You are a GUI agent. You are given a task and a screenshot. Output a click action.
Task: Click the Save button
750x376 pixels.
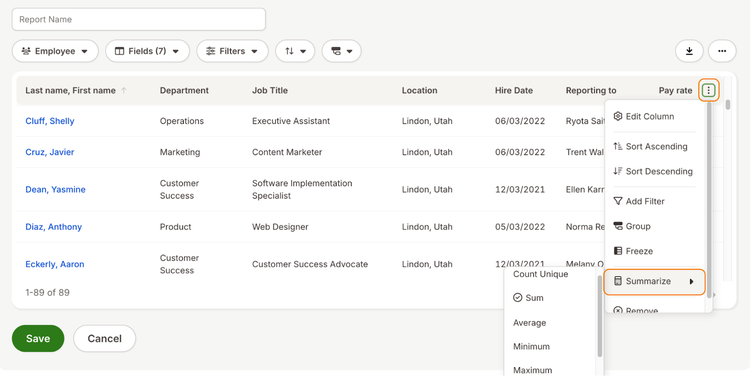pyautogui.click(x=38, y=339)
